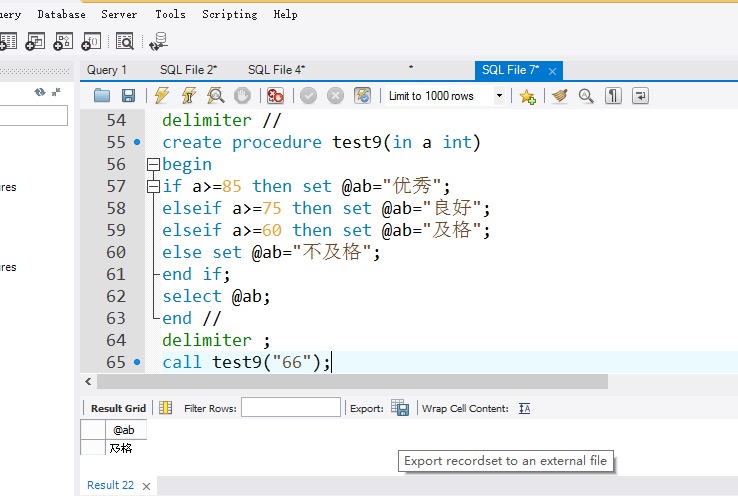Close the SQL File 7* tab
738x496 pixels.
[552, 71]
